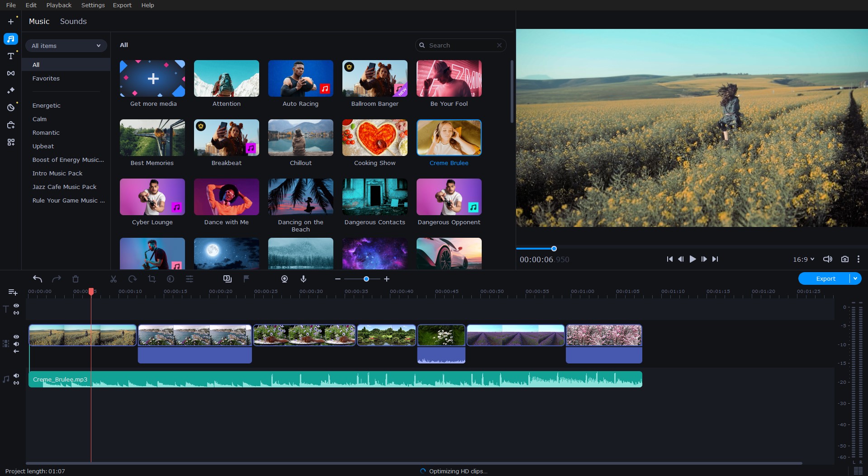This screenshot has width=868, height=476.
Task: Click the Add track icon
Action: pos(13,292)
